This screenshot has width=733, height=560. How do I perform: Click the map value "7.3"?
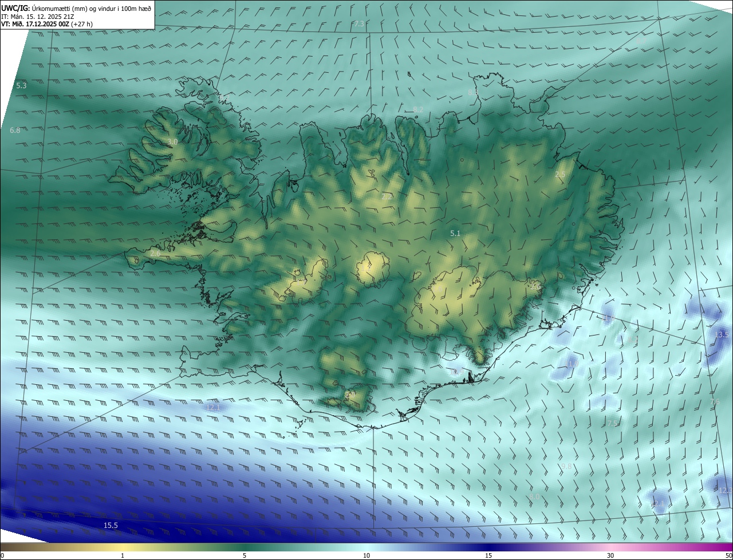tap(359, 24)
